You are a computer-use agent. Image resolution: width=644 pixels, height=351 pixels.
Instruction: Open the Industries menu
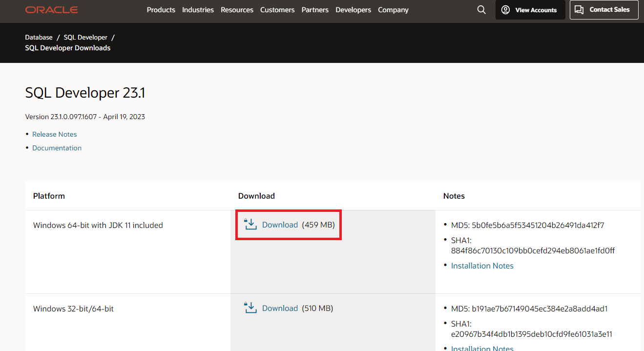point(198,9)
